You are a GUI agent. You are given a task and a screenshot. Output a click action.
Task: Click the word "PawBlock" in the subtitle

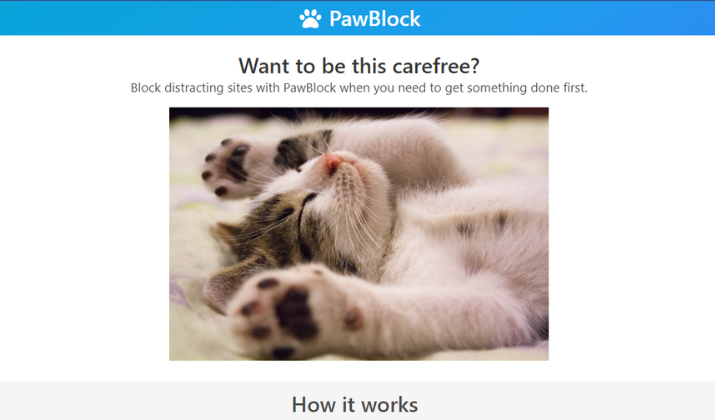[310, 88]
